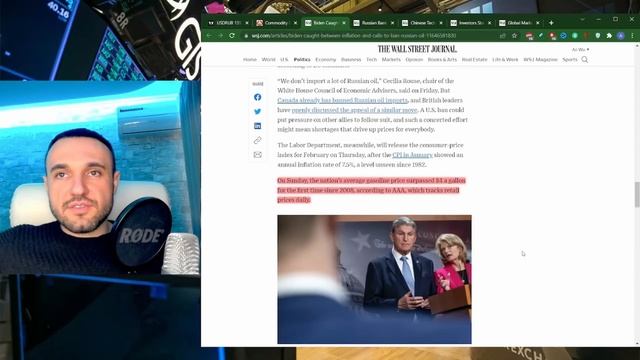Email the article using the envelope icon
This screenshot has height=360, width=640.
click(x=257, y=155)
